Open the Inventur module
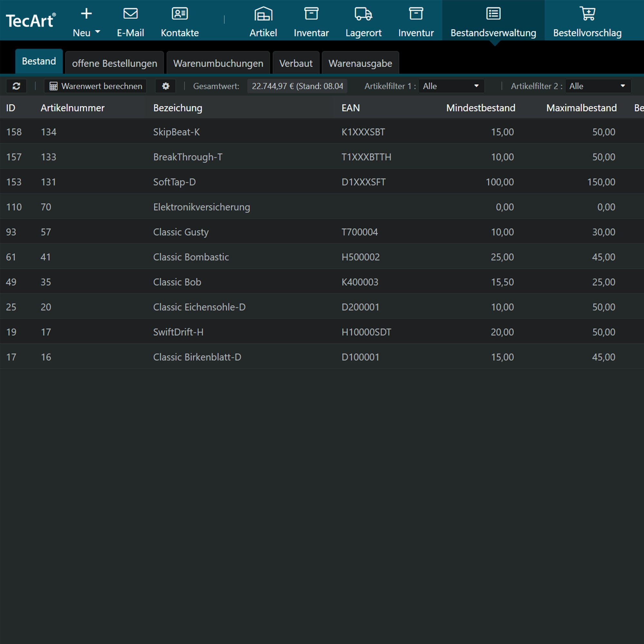644x644 pixels. (x=416, y=23)
